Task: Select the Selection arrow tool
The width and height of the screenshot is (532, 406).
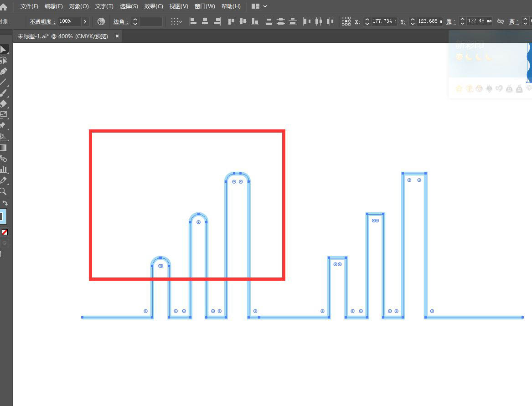Action: pos(4,50)
